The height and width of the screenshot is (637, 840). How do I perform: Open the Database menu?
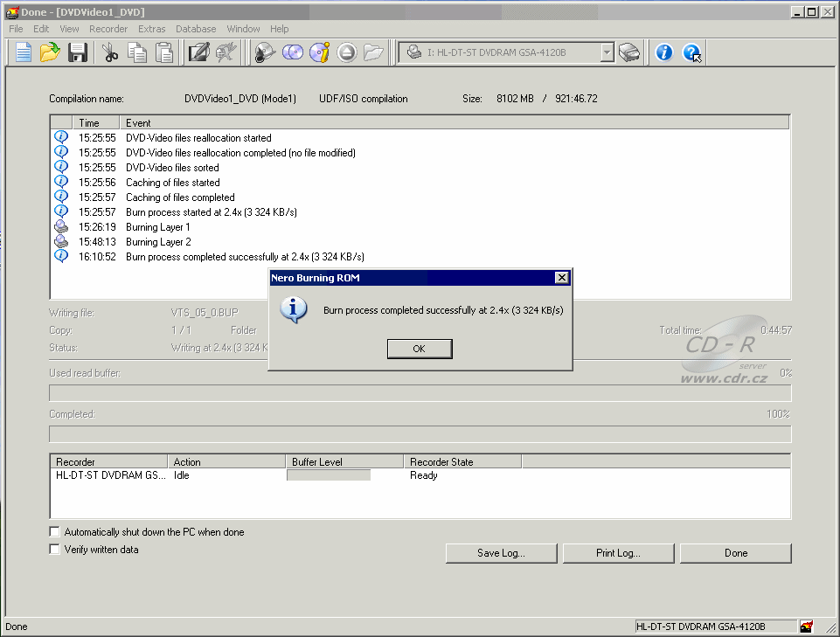[x=196, y=29]
